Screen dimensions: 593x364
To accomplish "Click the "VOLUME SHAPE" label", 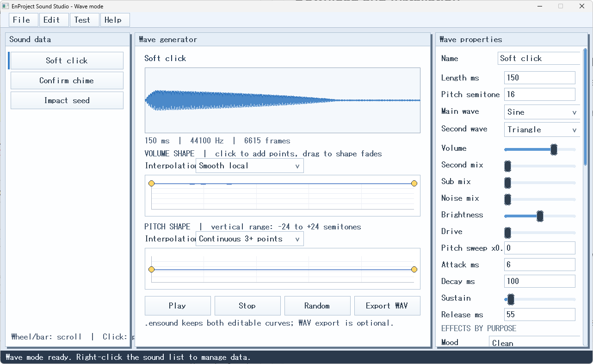I will pos(169,154).
